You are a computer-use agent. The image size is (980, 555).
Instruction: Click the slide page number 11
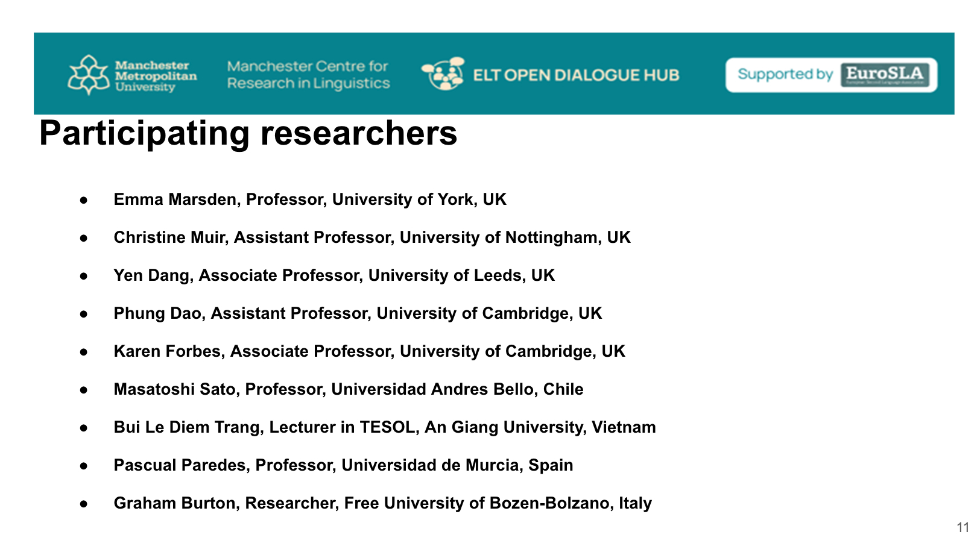(963, 528)
